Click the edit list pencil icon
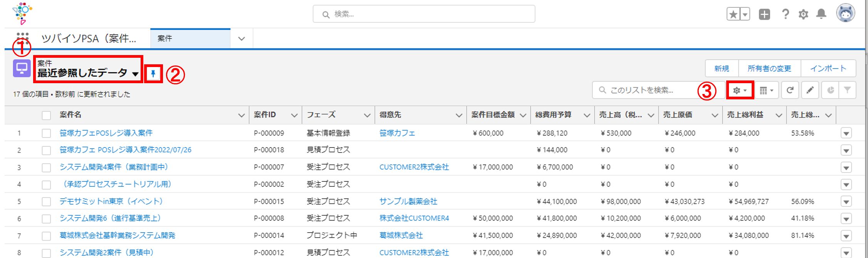Viewport: 868px width, 258px height. pos(810,90)
